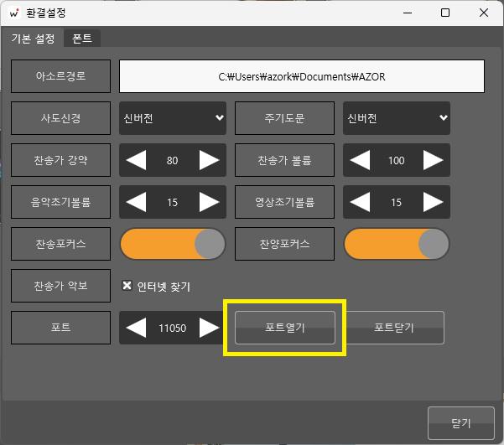Click the 포트열기 button

[x=285, y=328]
